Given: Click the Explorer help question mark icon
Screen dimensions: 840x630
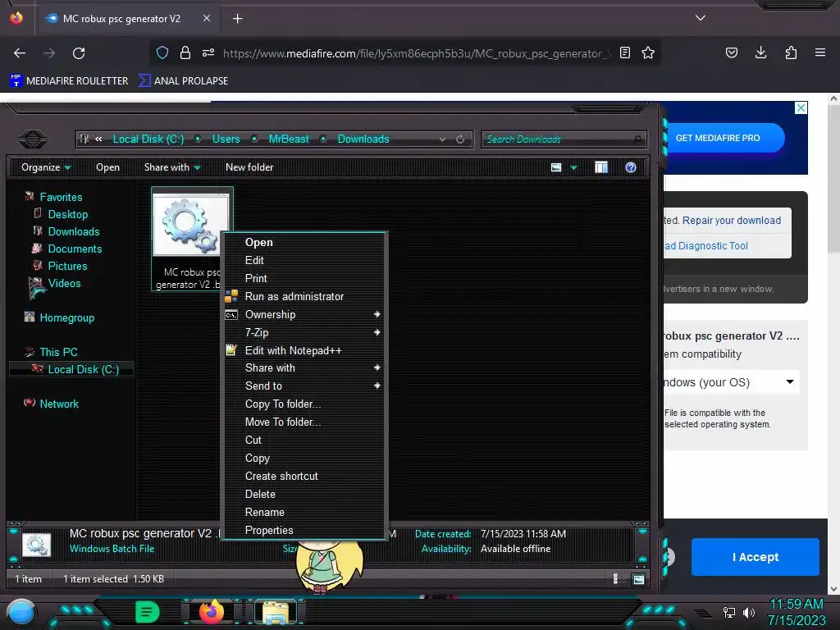Looking at the screenshot, I should pyautogui.click(x=631, y=167).
